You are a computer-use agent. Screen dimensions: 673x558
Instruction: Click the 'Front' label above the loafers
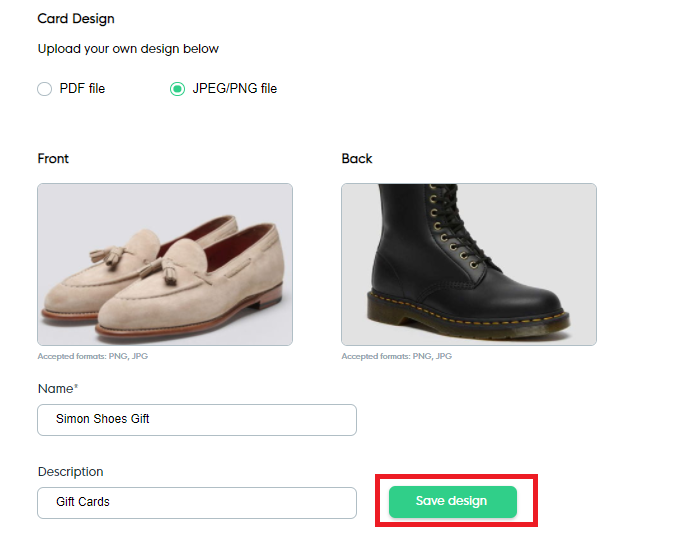click(x=53, y=159)
